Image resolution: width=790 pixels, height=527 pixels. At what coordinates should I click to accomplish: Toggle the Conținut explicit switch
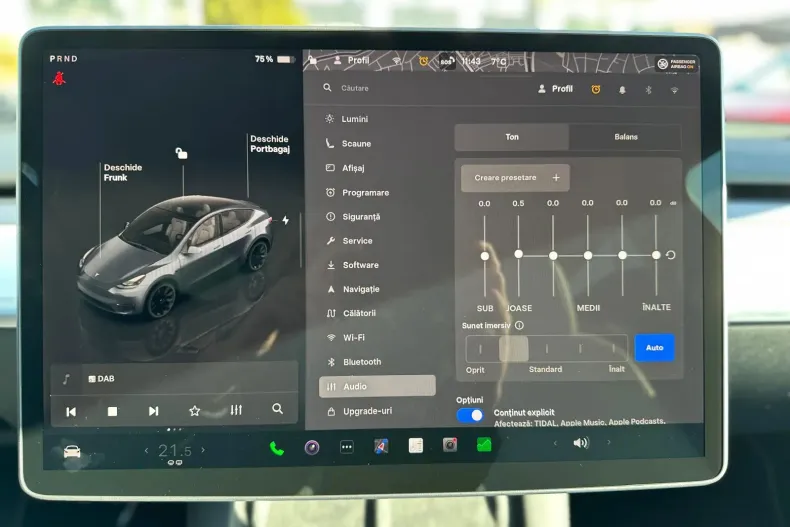coord(470,415)
